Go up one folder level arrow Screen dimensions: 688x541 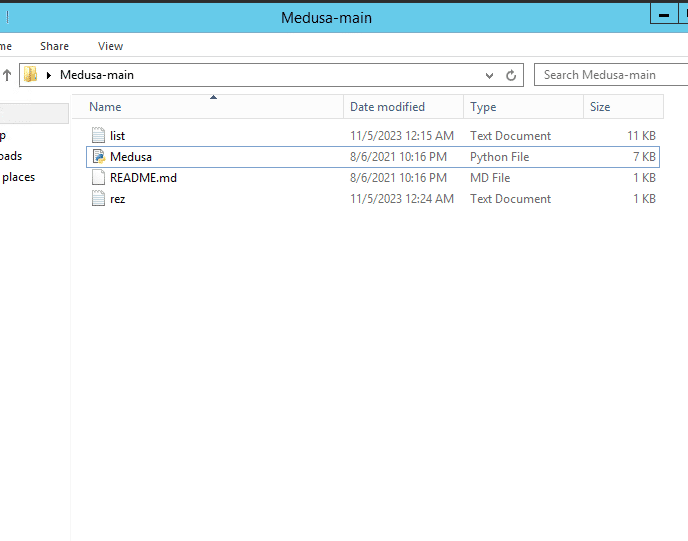(7, 75)
